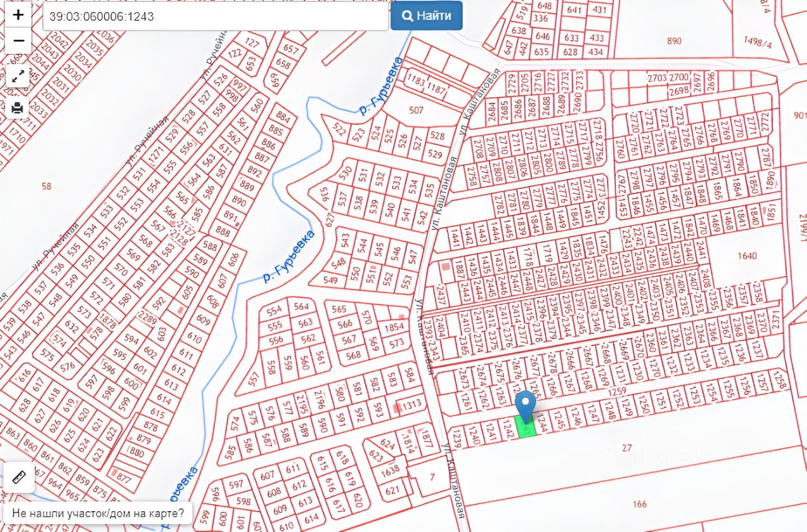Select parcel 1854
Image resolution: width=807 pixels, height=532 pixels.
[394, 327]
